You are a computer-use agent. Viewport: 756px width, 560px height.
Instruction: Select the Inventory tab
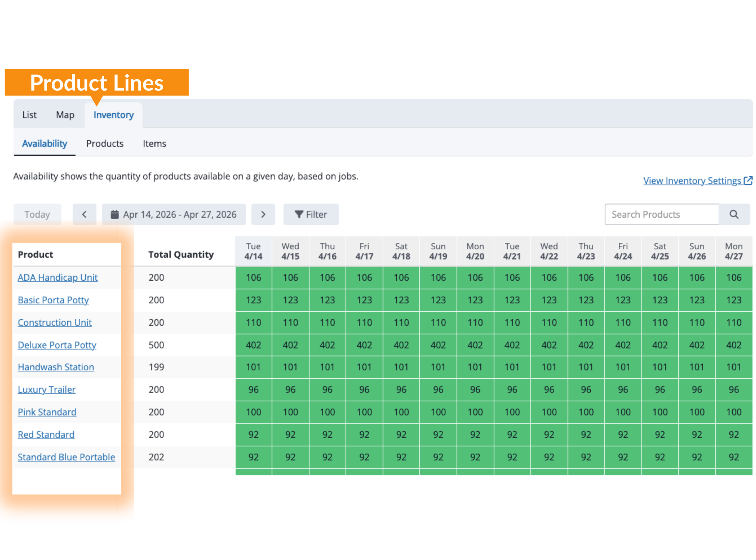click(x=113, y=115)
